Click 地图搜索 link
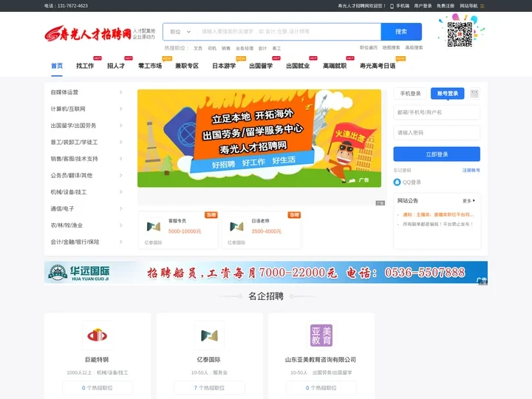The width and height of the screenshot is (532, 399). (391, 48)
